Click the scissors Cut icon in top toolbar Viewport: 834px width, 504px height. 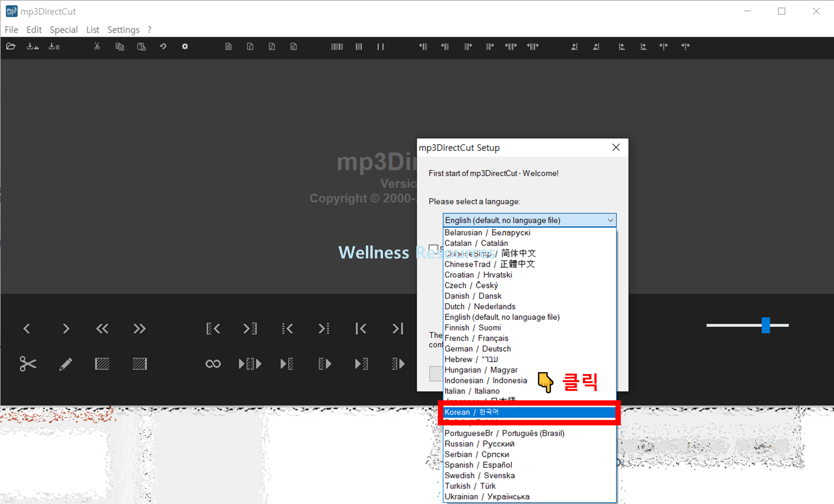[97, 47]
